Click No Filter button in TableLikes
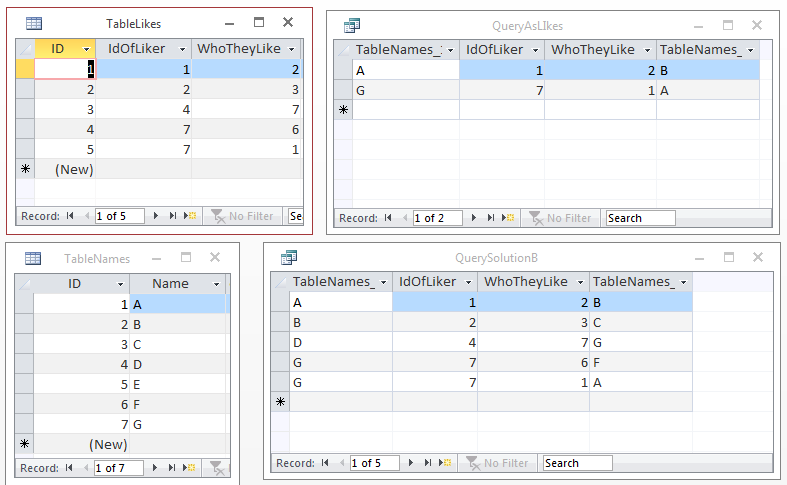 click(242, 216)
